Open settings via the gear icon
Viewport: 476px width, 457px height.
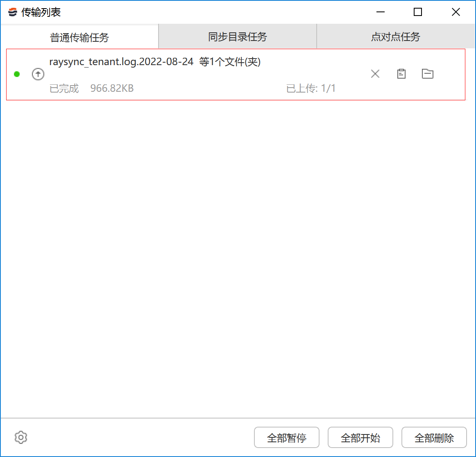pyautogui.click(x=21, y=437)
